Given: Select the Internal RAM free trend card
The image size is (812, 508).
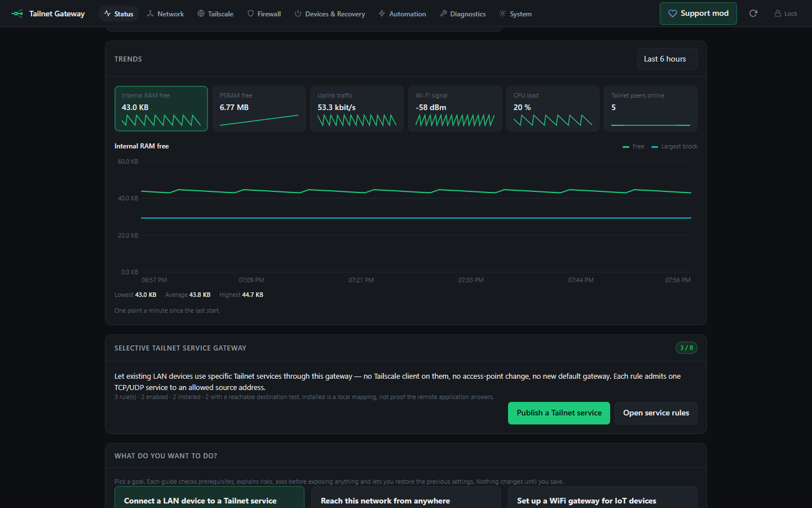Looking at the screenshot, I should click(x=161, y=108).
